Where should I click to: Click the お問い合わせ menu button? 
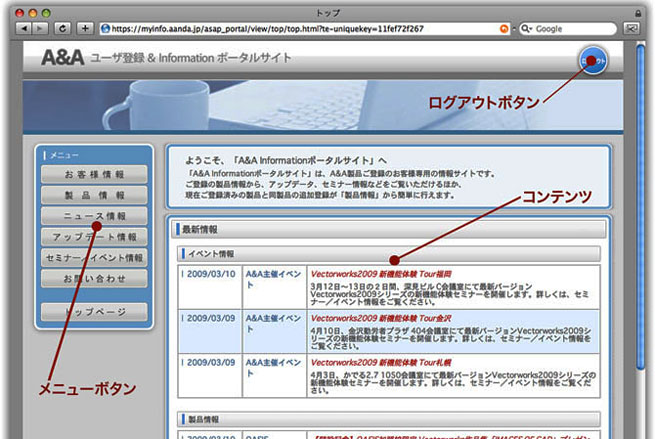pos(96,278)
